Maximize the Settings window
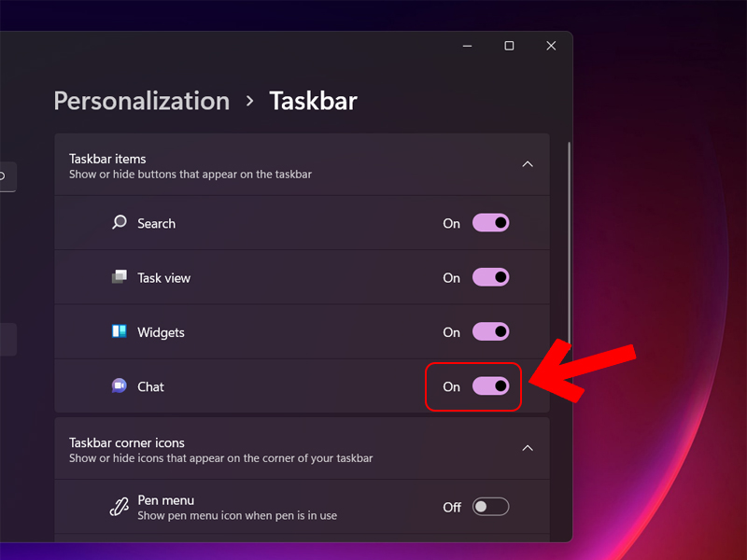This screenshot has width=747, height=560. [509, 46]
